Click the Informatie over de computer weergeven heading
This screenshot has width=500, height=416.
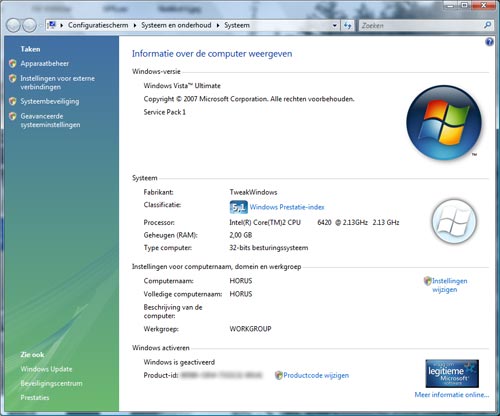pos(212,54)
